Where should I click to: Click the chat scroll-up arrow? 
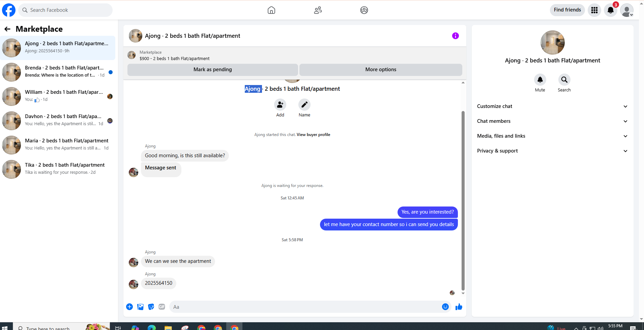point(463,83)
